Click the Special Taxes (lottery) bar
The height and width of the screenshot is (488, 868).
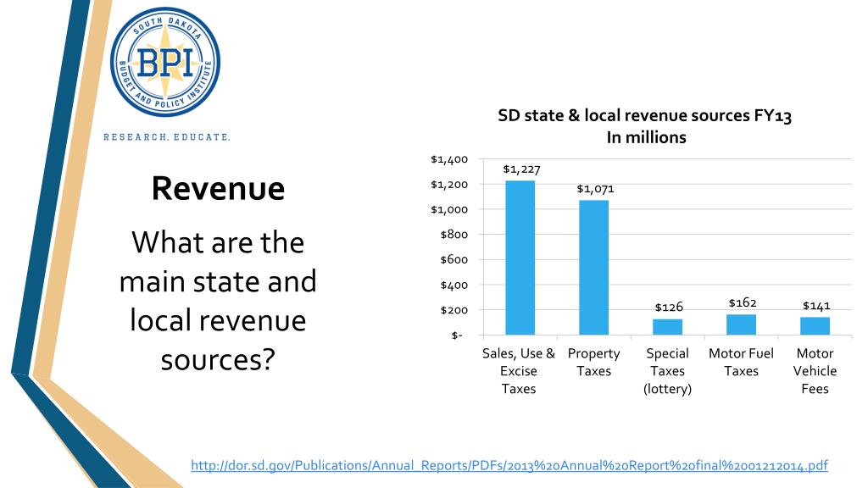[667, 327]
